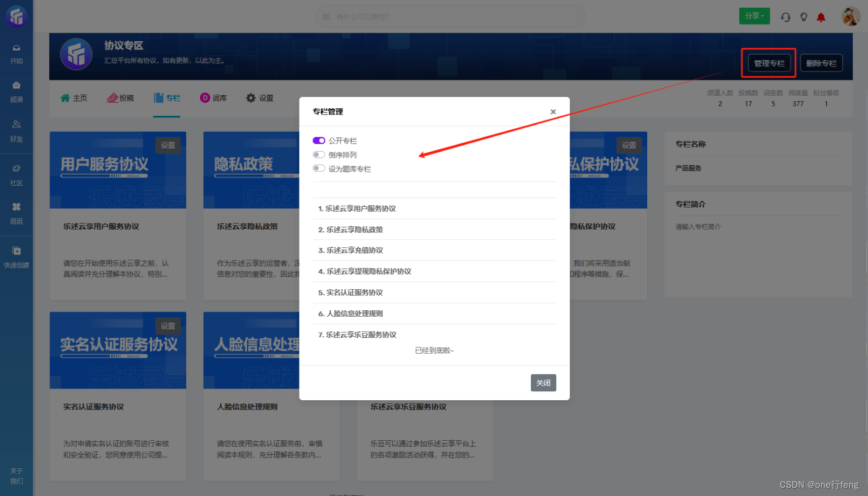Select 4. 乐述云享提现隐私保护协议 in list
This screenshot has width=868, height=496.
(434, 272)
